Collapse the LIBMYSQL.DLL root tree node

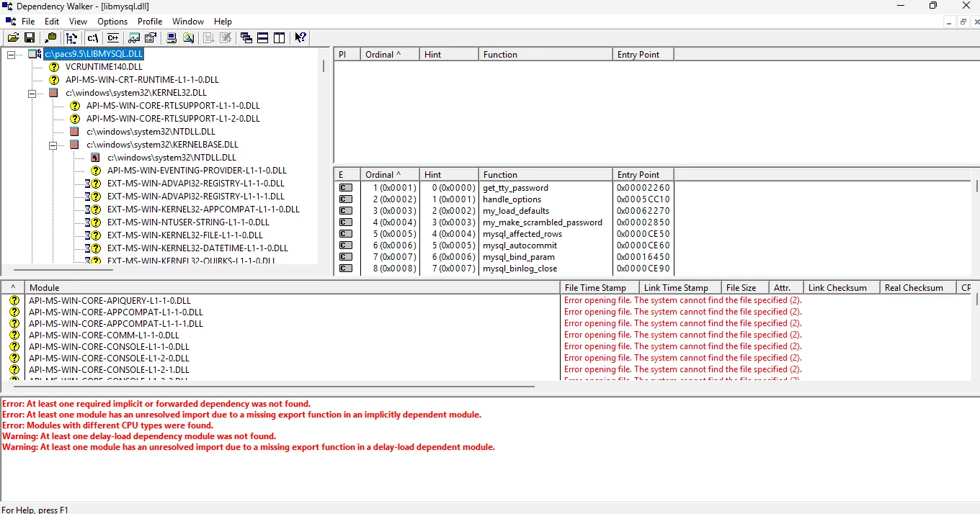tap(11, 55)
